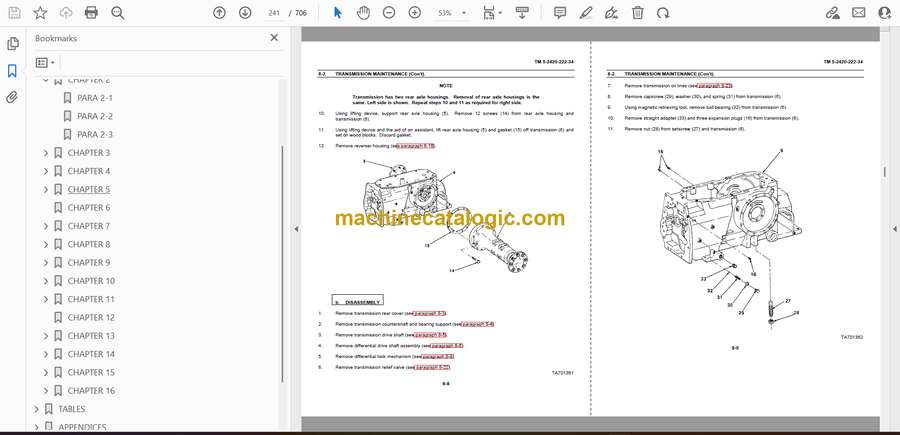Open the Find text search tool
The height and width of the screenshot is (435, 900).
tap(118, 13)
